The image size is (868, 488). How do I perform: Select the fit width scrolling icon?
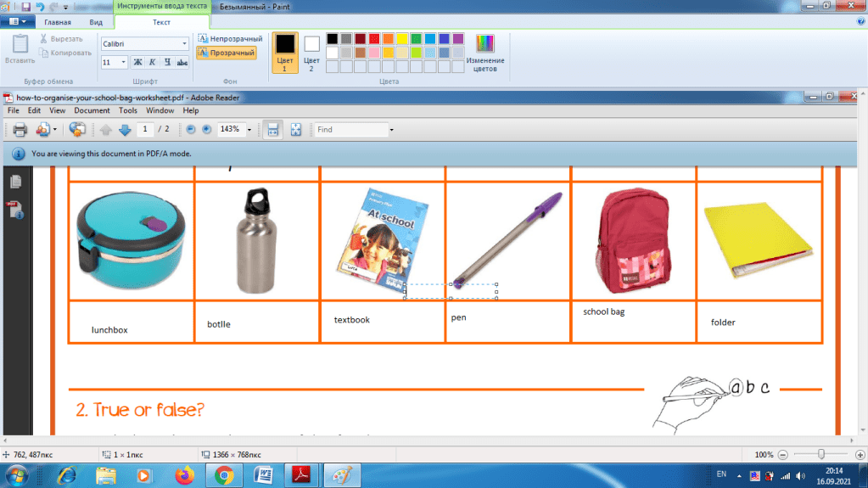click(272, 130)
